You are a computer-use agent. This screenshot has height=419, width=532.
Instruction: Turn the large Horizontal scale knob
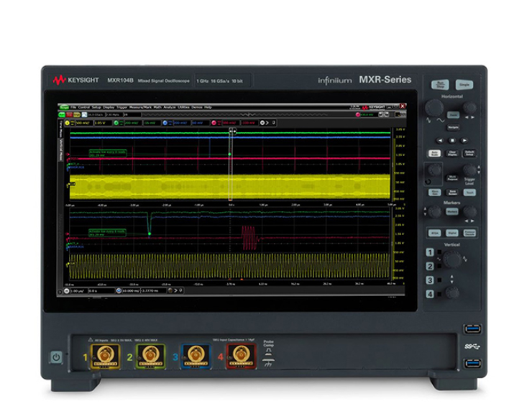[x=434, y=108]
